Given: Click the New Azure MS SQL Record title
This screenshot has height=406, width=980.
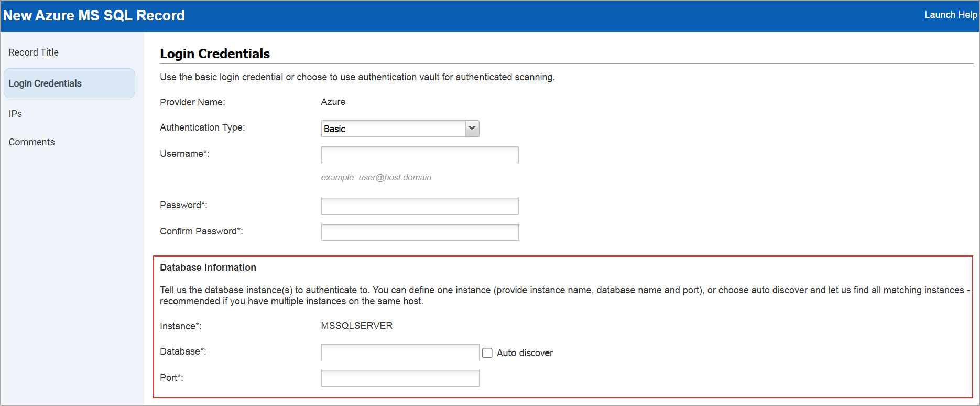Looking at the screenshot, I should (x=94, y=15).
